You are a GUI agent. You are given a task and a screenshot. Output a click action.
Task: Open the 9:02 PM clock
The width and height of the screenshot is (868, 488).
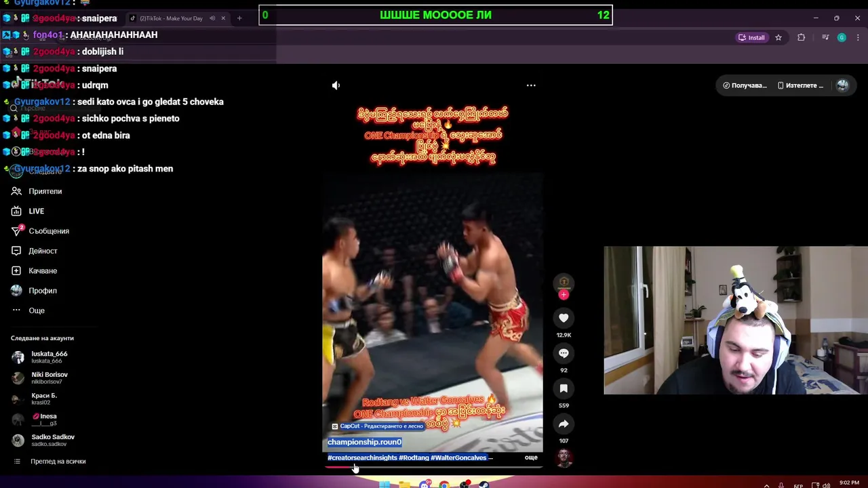point(849,483)
